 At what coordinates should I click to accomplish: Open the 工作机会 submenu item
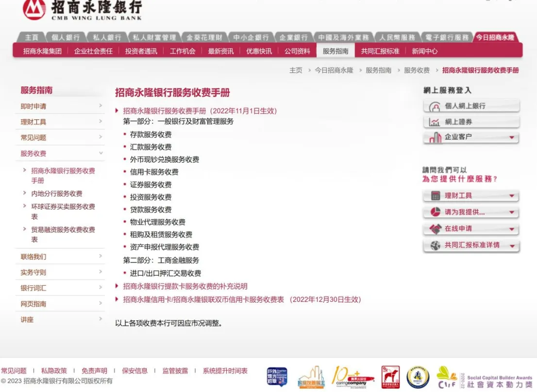click(x=183, y=51)
